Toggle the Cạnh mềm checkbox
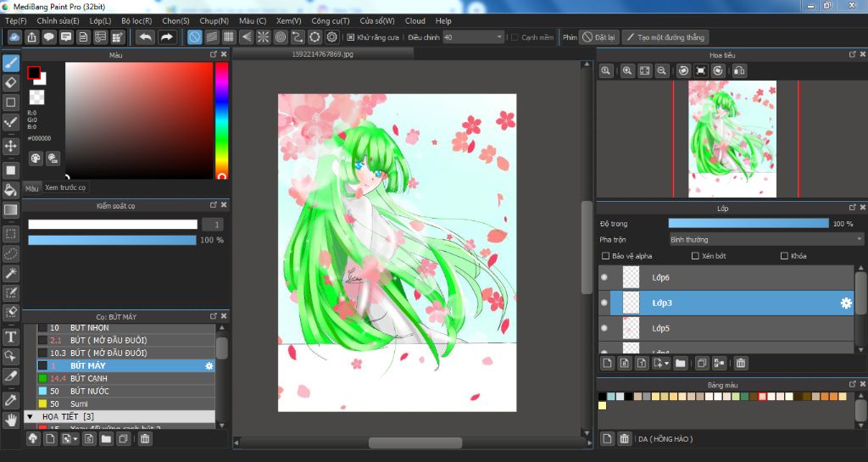The width and height of the screenshot is (868, 462). coord(515,37)
